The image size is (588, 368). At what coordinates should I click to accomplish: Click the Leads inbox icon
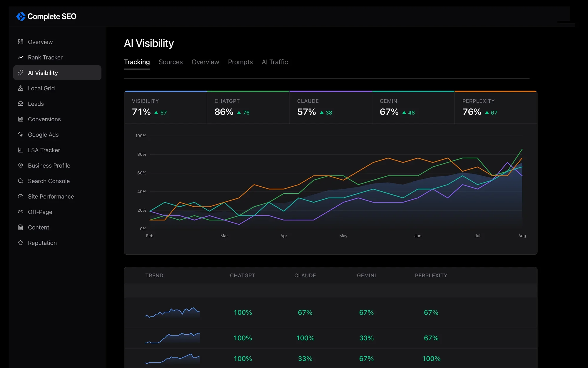pyautogui.click(x=21, y=104)
